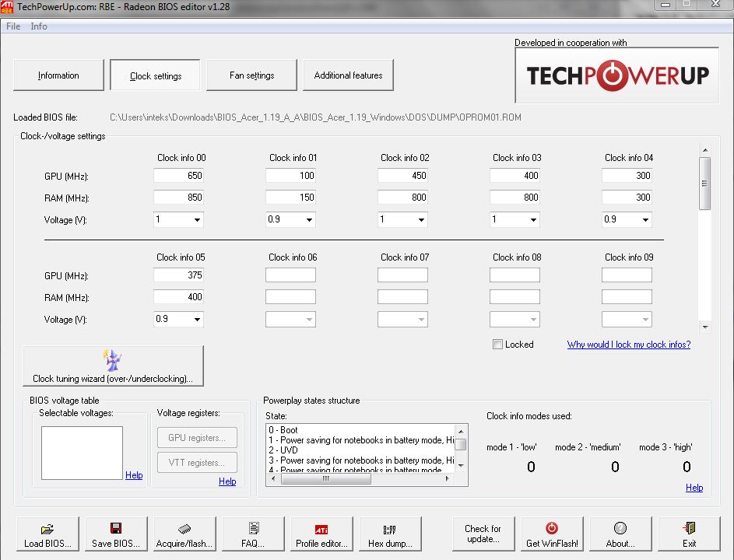The image size is (734, 560).
Task: Open 'Why would I lock my clock infos?' link
Action: click(x=629, y=345)
